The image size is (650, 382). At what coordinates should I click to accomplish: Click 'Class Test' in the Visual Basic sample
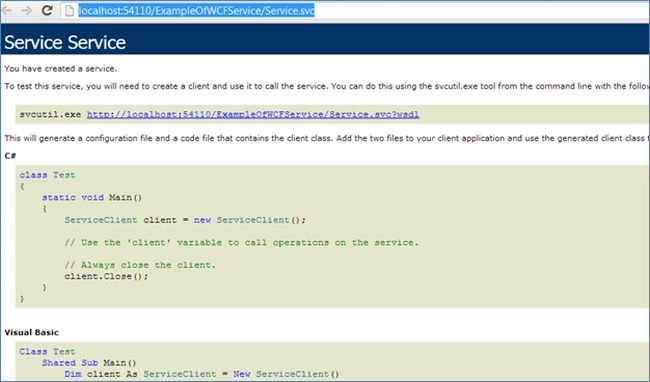(x=47, y=351)
